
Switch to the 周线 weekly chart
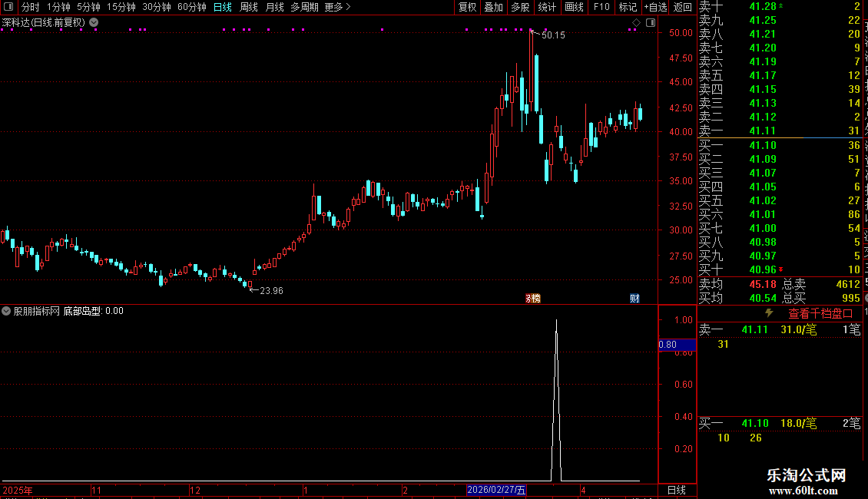click(x=249, y=7)
